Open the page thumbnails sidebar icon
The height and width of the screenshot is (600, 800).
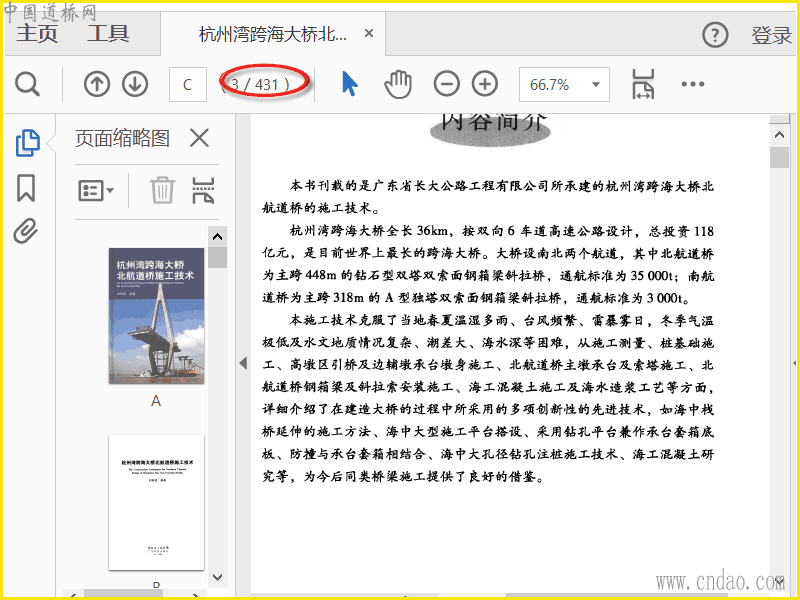click(28, 143)
